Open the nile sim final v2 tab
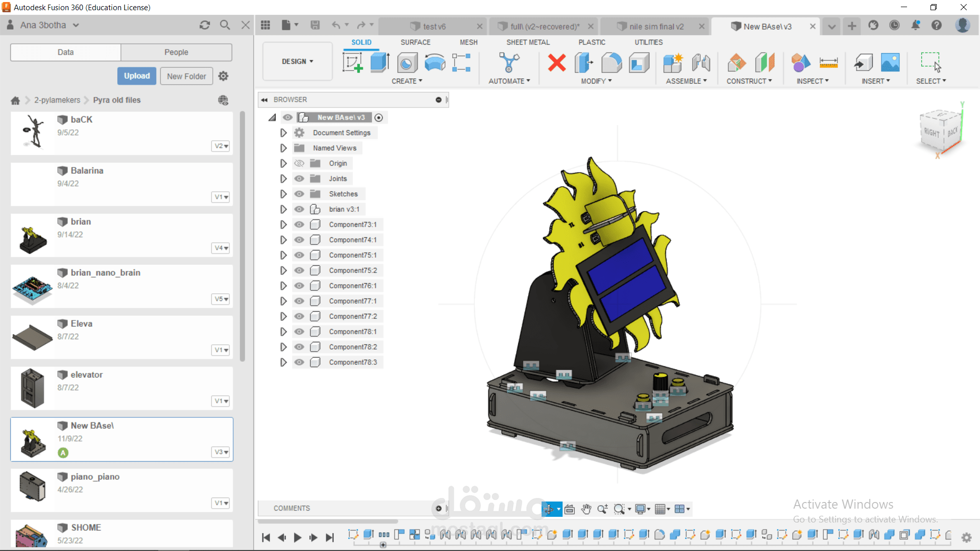Viewport: 980px width, 551px height. point(656,27)
